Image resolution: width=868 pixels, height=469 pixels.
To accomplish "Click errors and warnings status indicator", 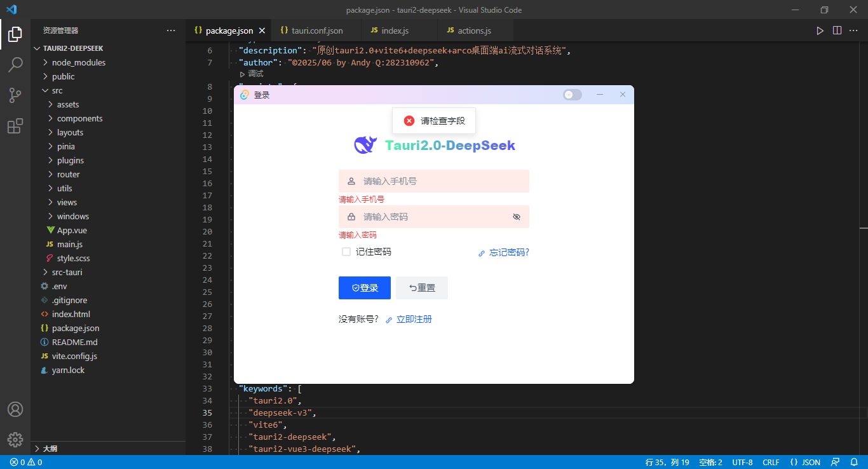I will [26, 462].
